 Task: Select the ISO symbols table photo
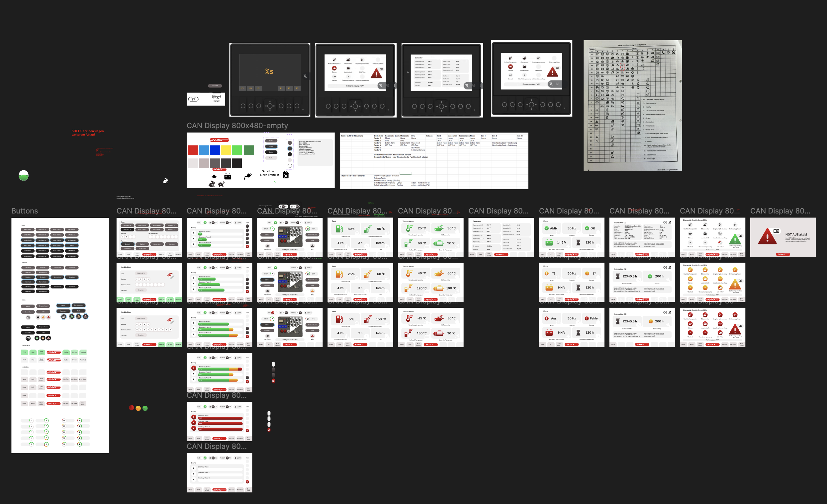(633, 106)
